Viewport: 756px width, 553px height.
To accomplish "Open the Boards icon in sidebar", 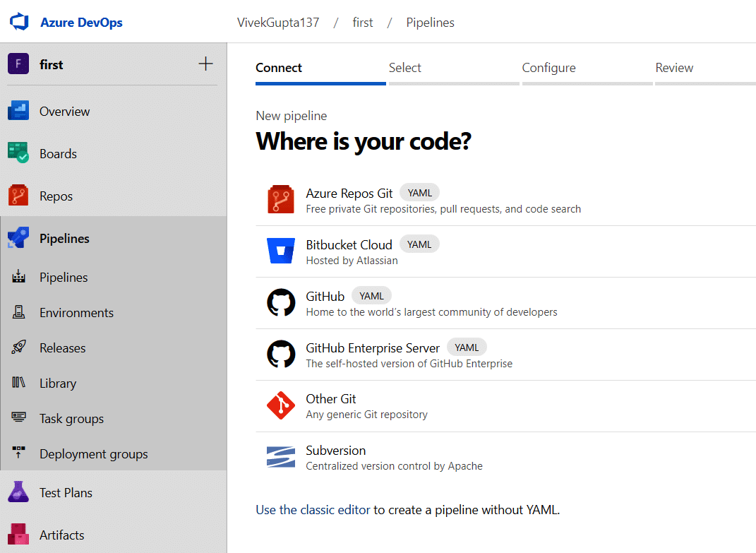I will pyautogui.click(x=18, y=153).
